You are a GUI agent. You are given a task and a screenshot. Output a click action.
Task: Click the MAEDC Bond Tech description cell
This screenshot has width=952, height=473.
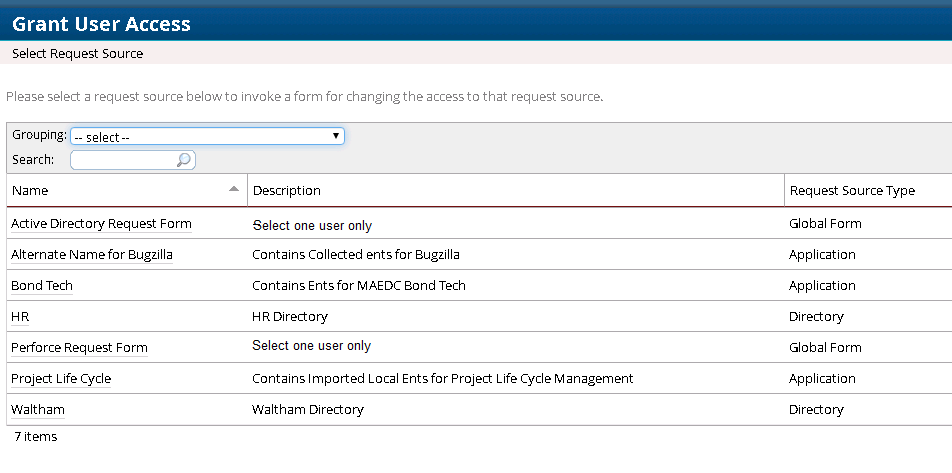click(x=359, y=286)
